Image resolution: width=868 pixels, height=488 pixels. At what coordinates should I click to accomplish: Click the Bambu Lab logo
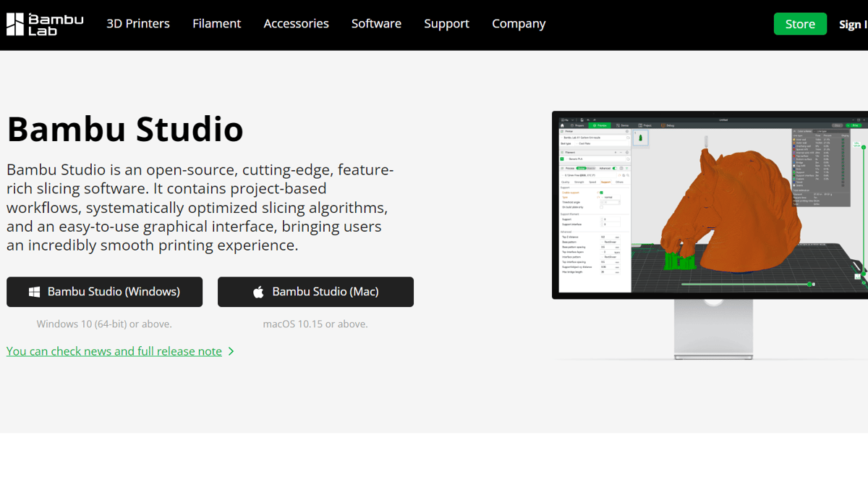(x=45, y=24)
